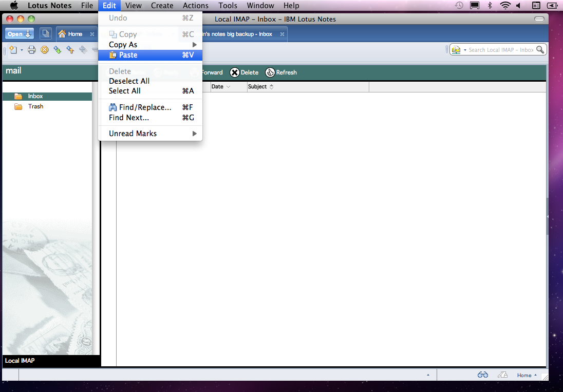Open the Trash folder in the mail sidebar

click(35, 106)
